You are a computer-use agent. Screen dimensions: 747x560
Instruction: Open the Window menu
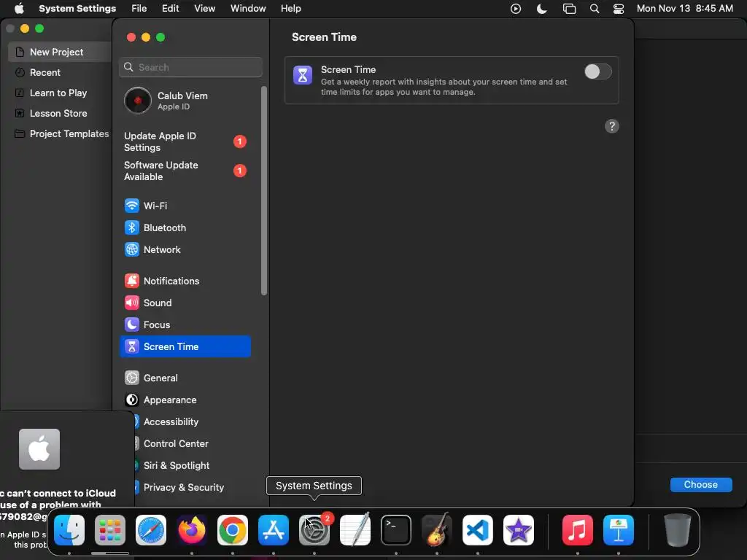248,9
